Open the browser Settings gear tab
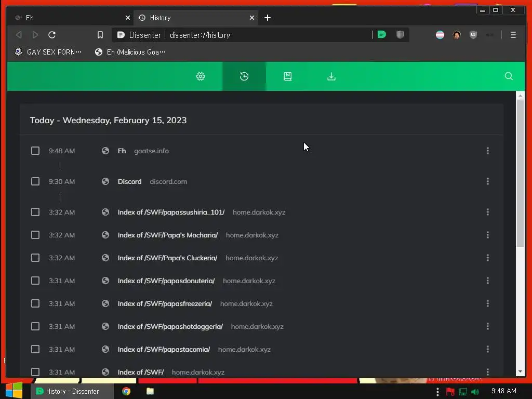 pos(201,76)
